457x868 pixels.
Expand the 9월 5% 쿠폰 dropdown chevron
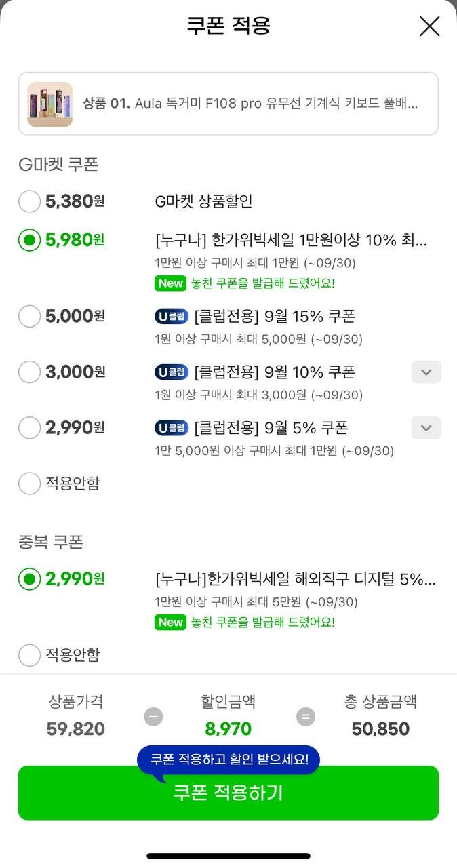[x=426, y=428]
